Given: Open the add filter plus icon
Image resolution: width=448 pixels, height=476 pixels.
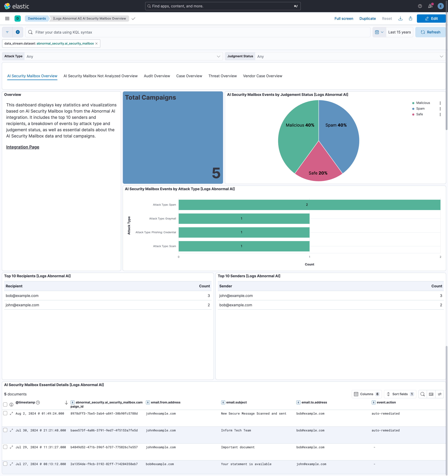Looking at the screenshot, I should pos(18,32).
